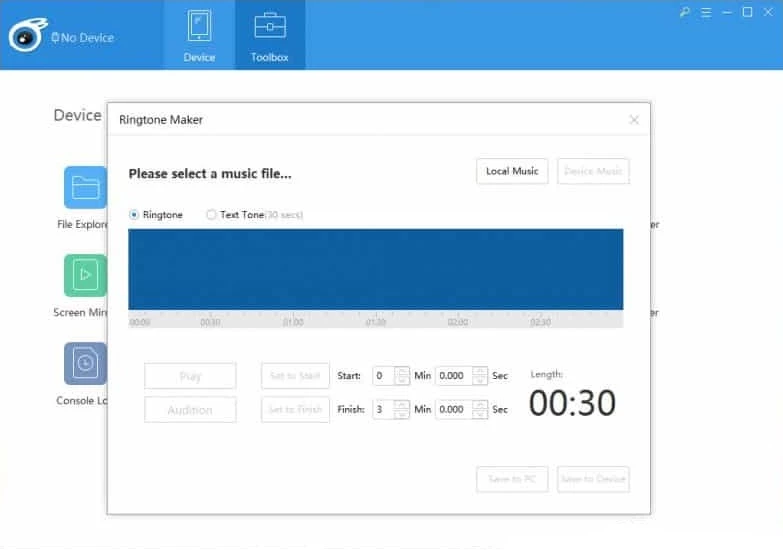Close the Ringtone Maker dialog

point(633,120)
